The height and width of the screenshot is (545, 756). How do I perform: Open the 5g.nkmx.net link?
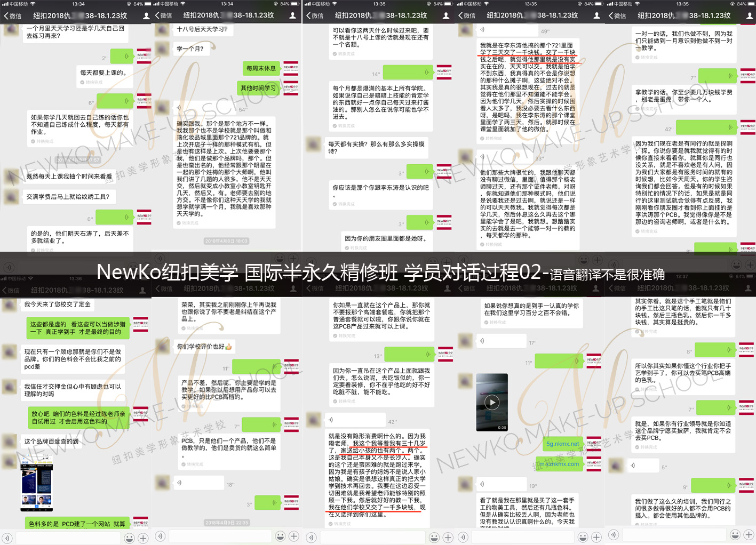(562, 444)
